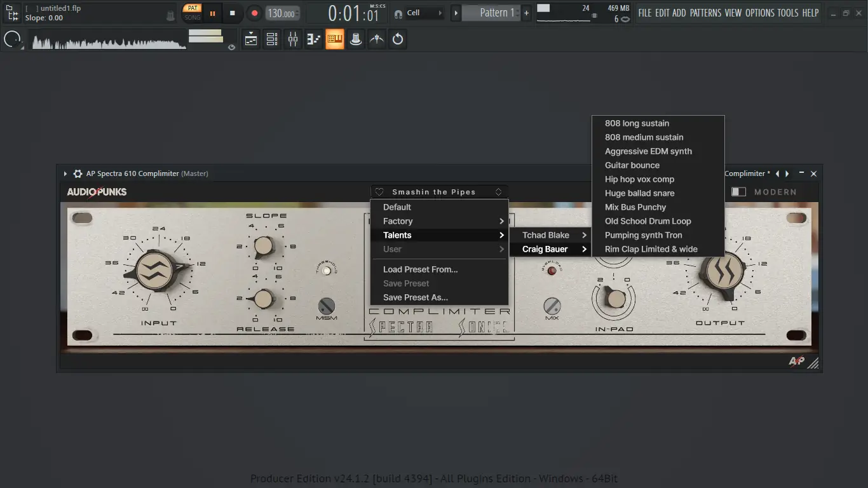The width and height of the screenshot is (868, 488).
Task: Click the INPUT knob
Action: 154,271
